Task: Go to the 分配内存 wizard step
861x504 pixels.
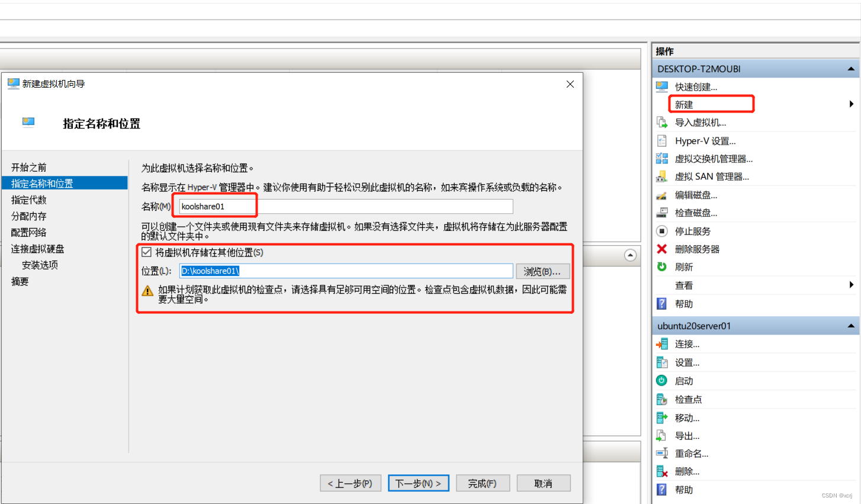Action: click(28, 216)
